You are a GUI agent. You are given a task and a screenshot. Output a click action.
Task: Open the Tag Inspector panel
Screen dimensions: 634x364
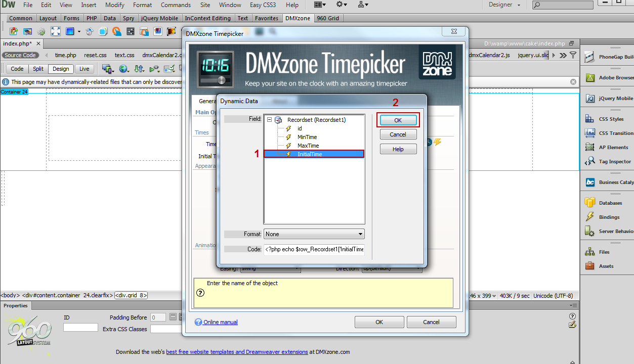coord(608,162)
